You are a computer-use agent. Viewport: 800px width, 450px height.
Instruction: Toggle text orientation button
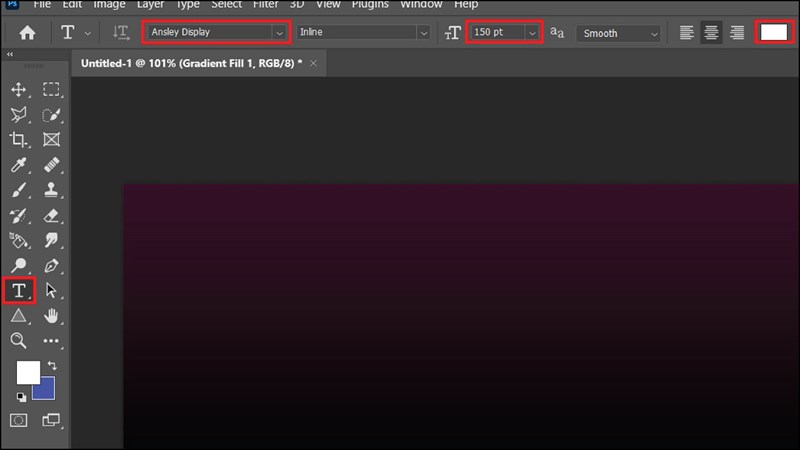(121, 33)
